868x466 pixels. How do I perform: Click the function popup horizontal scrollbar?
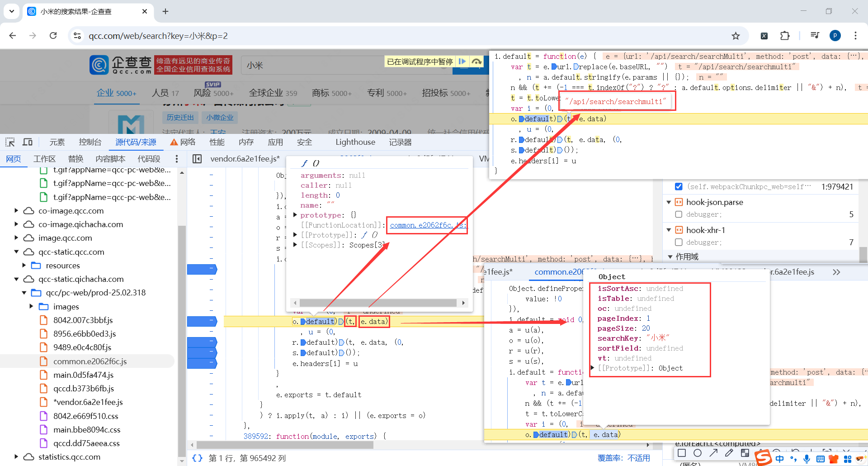click(x=378, y=303)
